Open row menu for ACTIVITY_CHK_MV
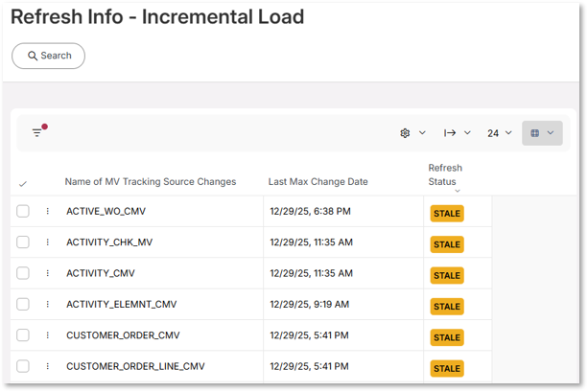The width and height of the screenshot is (588, 392). [x=48, y=242]
